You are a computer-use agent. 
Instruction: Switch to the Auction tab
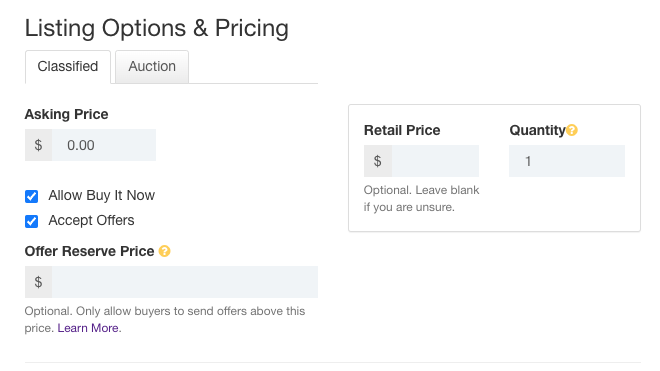click(152, 67)
